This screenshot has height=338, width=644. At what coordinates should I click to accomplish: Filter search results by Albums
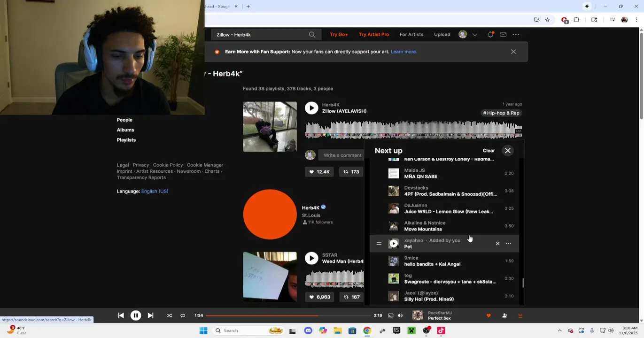(x=125, y=130)
